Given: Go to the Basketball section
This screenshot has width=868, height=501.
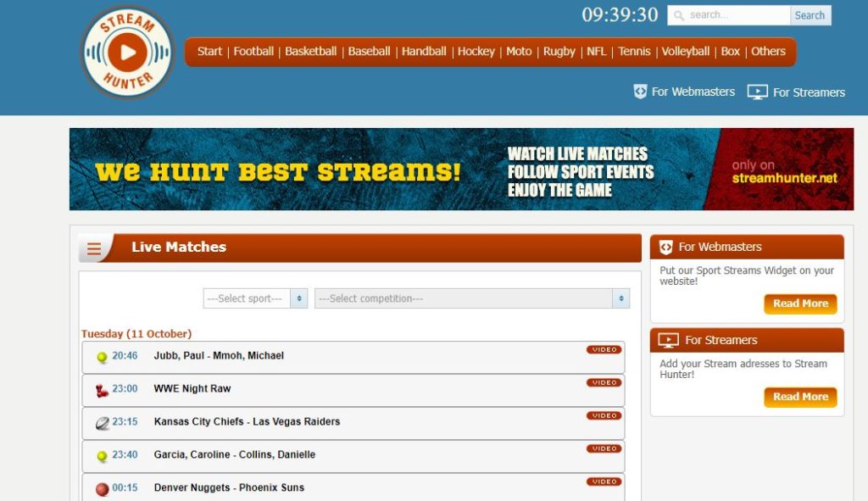Looking at the screenshot, I should click(x=310, y=52).
